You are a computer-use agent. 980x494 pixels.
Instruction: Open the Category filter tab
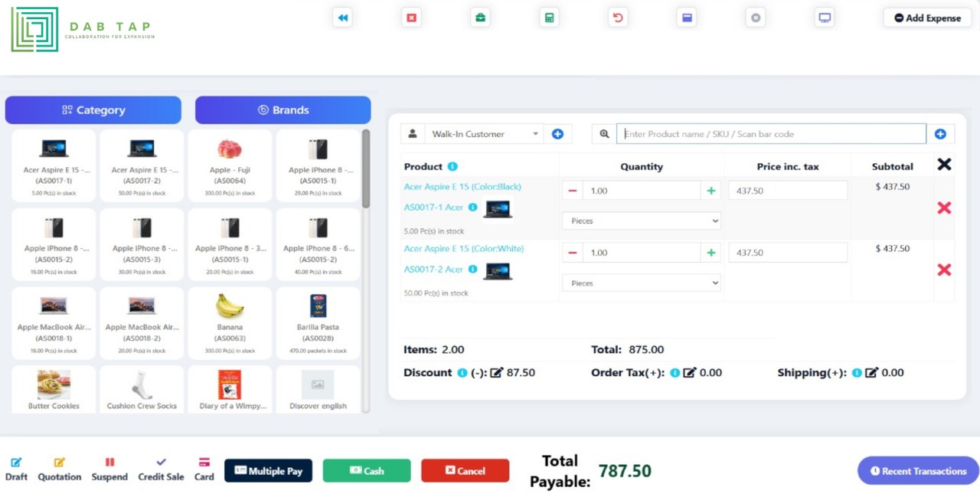(x=93, y=110)
